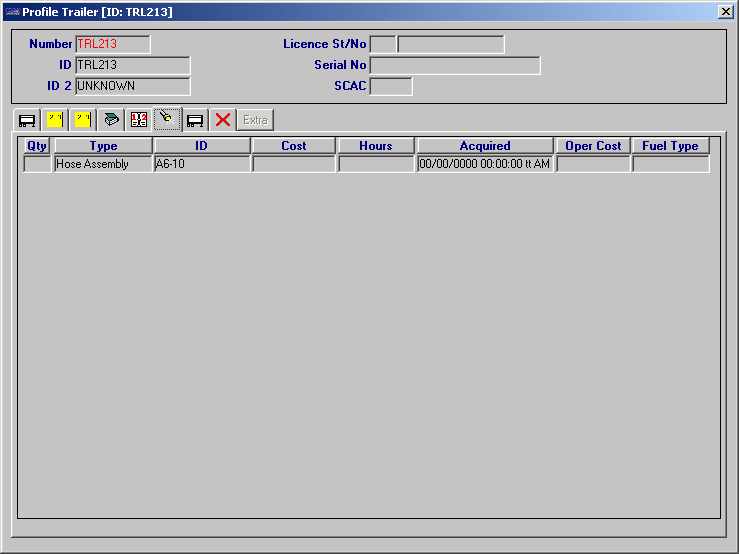Click the yellow note icon adjacent to the leading trailer icon
This screenshot has width=739, height=554.
point(55,120)
